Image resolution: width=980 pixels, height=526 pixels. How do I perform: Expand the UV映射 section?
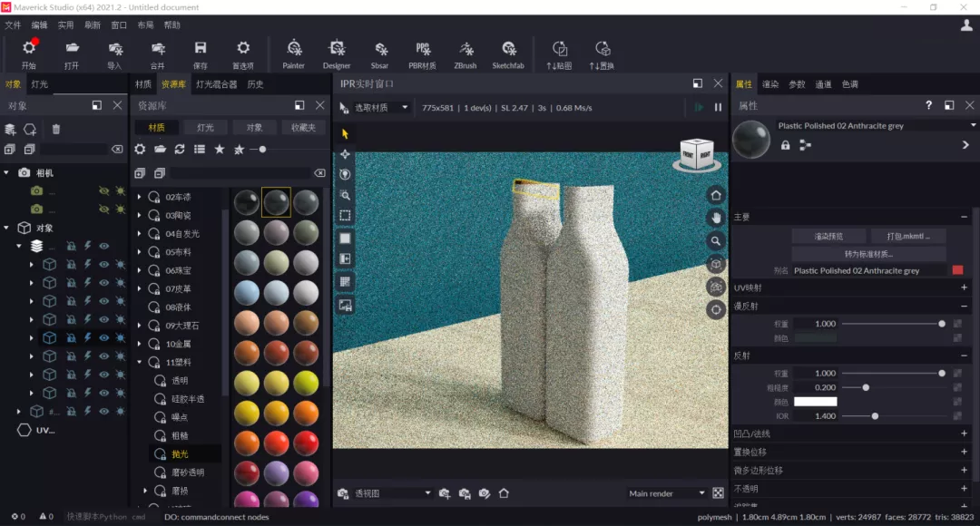point(964,288)
